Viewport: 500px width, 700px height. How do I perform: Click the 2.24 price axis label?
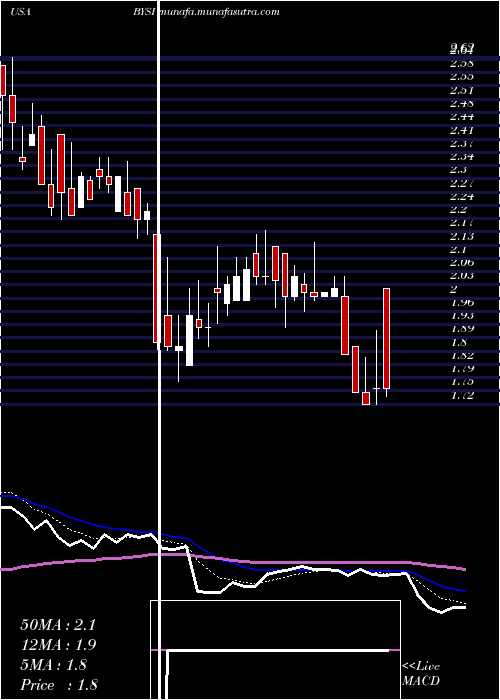coord(461,196)
